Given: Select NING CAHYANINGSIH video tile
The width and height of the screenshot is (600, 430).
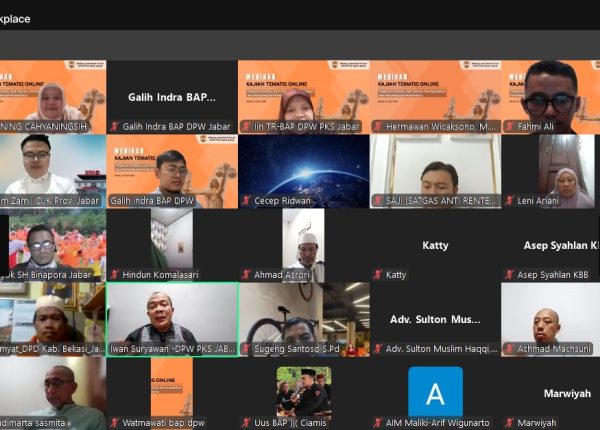Looking at the screenshot, I should click(x=53, y=97).
